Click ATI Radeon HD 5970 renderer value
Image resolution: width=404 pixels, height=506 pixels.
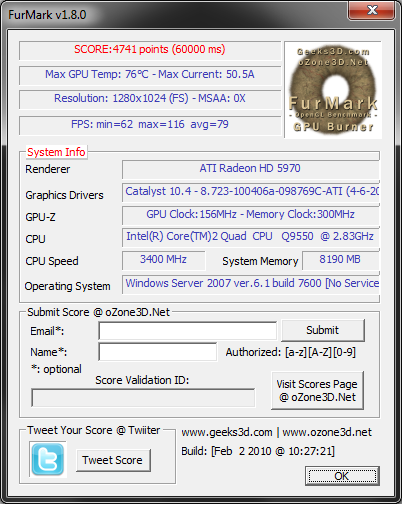pyautogui.click(x=250, y=168)
